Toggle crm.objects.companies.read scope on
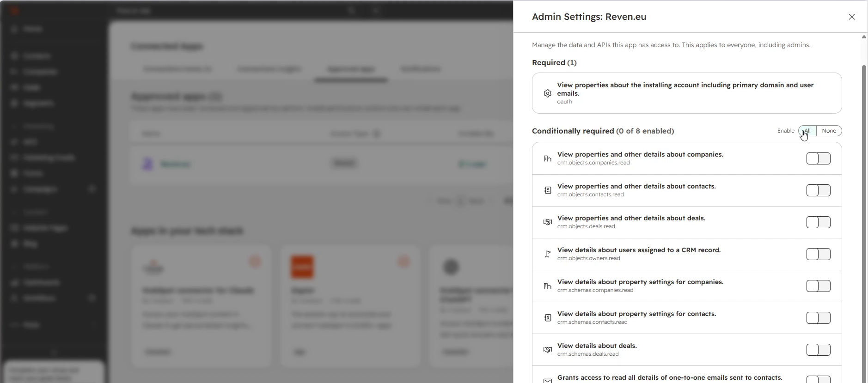Viewport: 868px width, 383px height. point(819,158)
